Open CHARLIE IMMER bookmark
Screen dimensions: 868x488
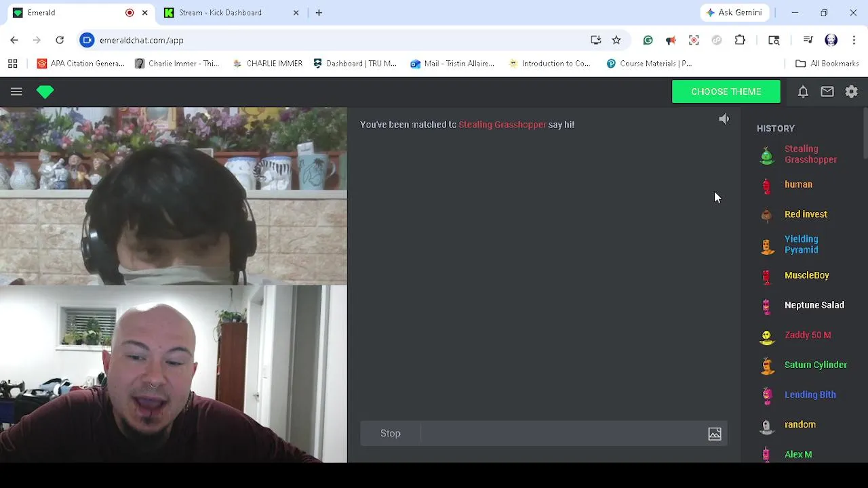point(267,63)
